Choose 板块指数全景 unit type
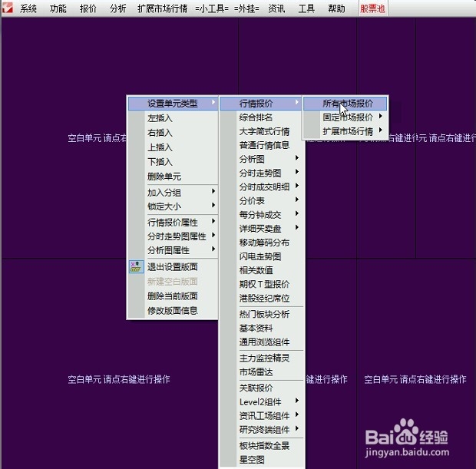476x469 pixels. [x=262, y=446]
